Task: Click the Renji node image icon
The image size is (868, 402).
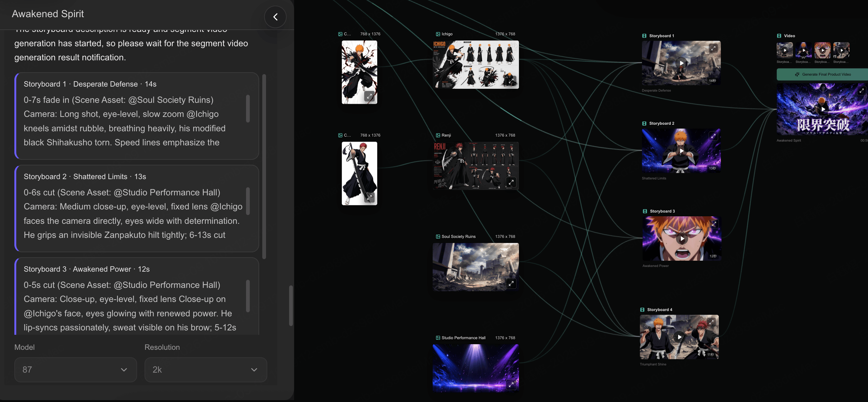Action: coord(438,135)
